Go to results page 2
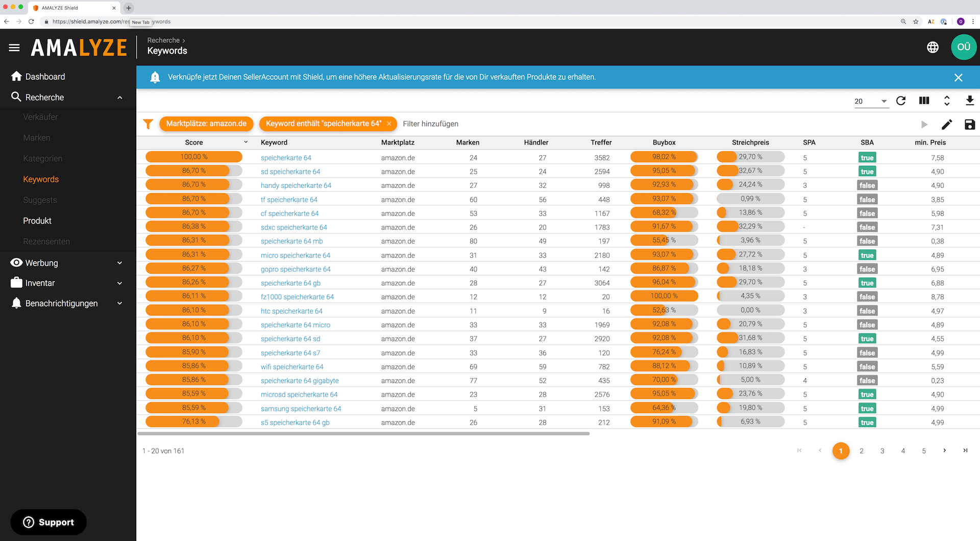Screen dimensions: 980x541 coord(862,451)
